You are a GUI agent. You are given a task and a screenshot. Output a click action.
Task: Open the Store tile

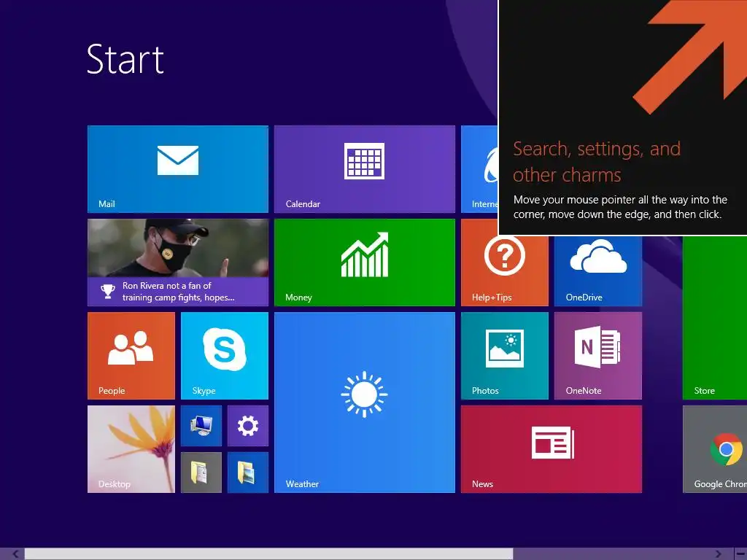715,317
